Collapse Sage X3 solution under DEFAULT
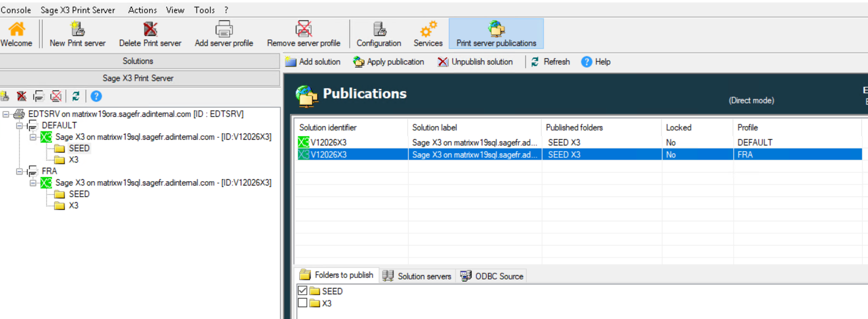The height and width of the screenshot is (319, 868). (32, 137)
